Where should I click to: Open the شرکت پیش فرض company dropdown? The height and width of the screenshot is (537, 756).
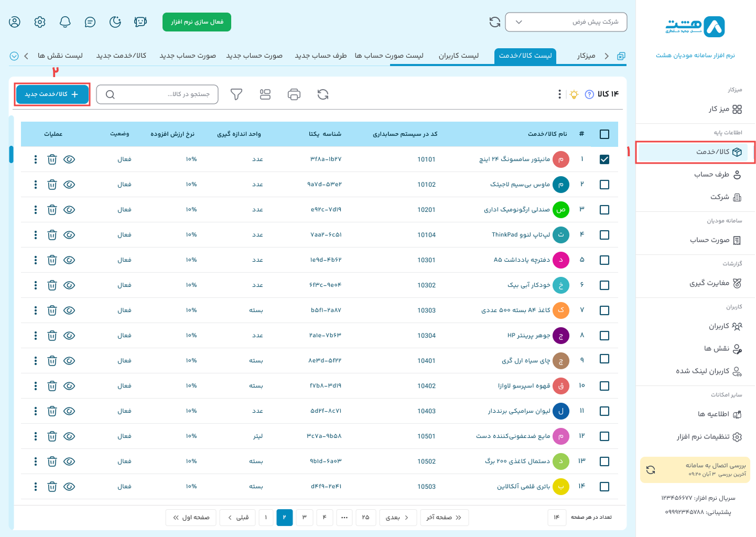(566, 22)
